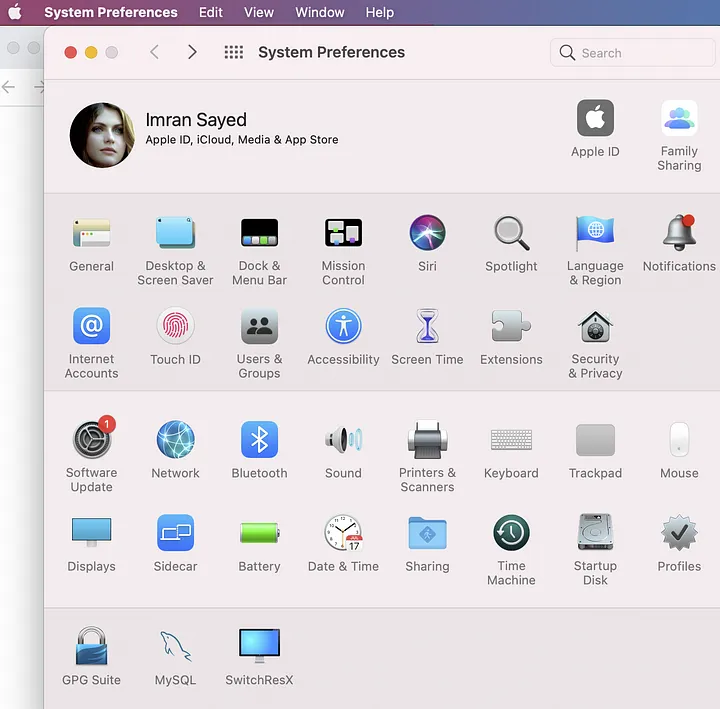Go back with toolbar chevron
This screenshot has height=709, width=720.
point(154,52)
